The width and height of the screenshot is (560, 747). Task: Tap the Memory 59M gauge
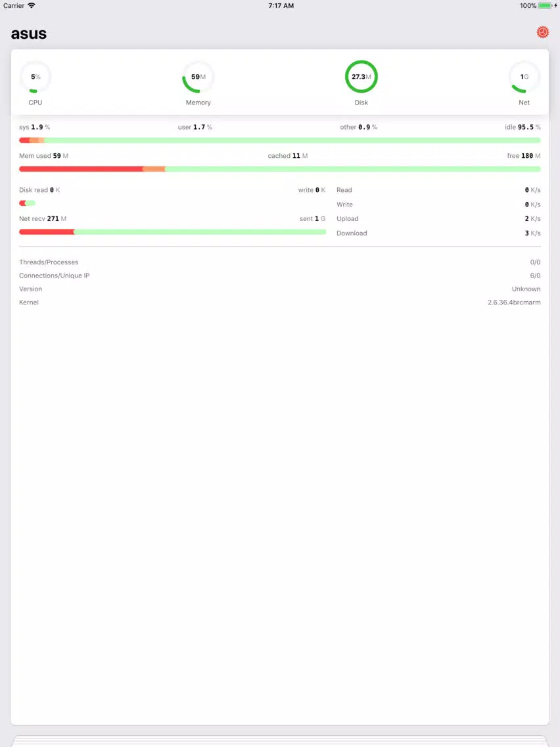[198, 77]
